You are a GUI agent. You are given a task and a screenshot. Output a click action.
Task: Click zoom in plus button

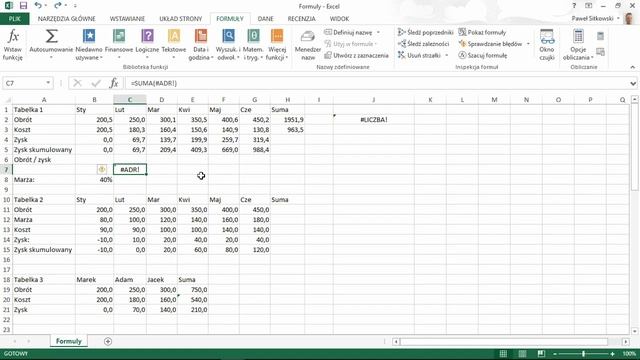pyautogui.click(x=612, y=353)
